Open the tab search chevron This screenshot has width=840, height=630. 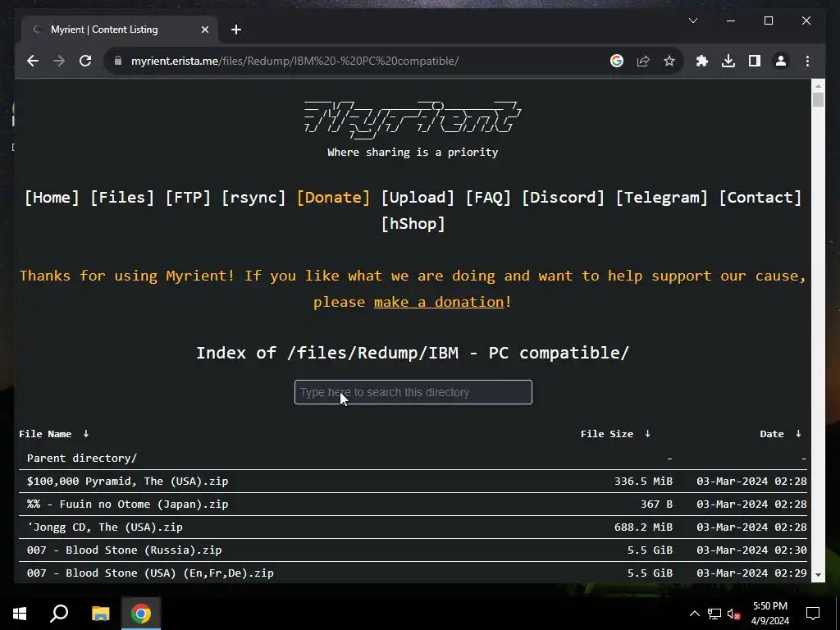click(x=692, y=21)
